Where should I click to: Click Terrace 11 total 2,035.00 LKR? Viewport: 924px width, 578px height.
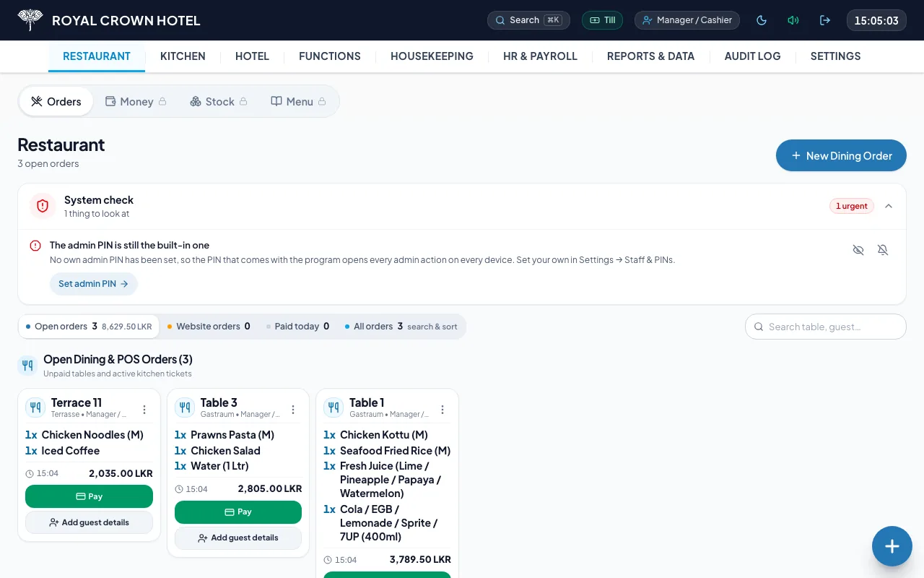point(121,474)
